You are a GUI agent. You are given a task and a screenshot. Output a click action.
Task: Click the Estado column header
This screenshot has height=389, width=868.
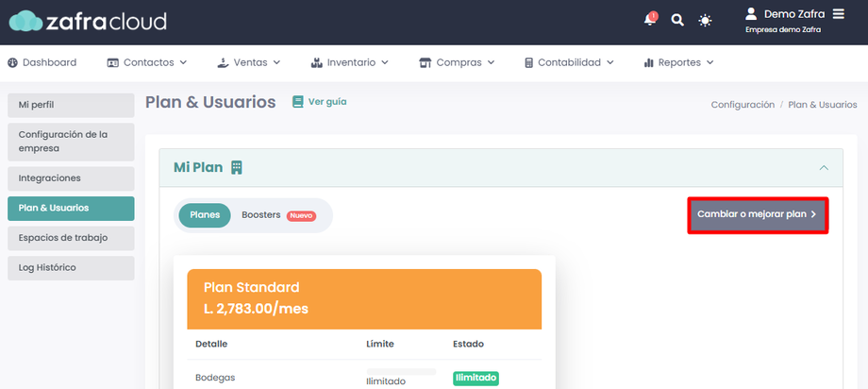point(468,344)
